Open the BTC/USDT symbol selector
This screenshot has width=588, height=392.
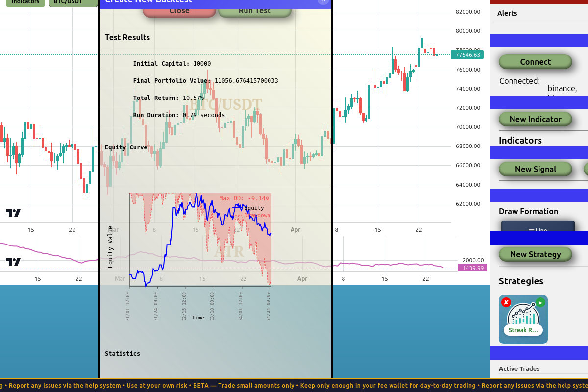(73, 3)
